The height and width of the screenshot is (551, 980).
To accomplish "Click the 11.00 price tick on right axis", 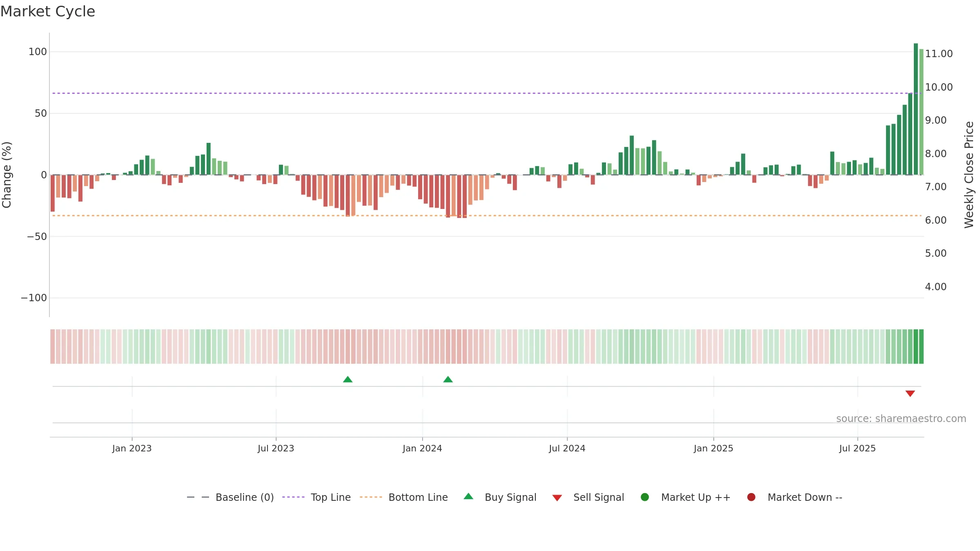I will pos(939,53).
